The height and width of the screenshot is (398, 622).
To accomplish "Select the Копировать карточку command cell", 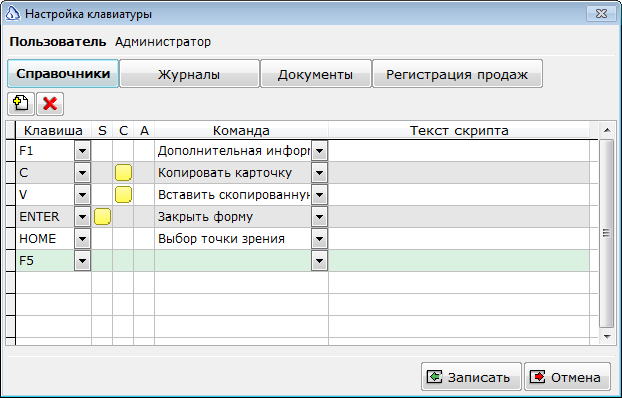I will [233, 173].
